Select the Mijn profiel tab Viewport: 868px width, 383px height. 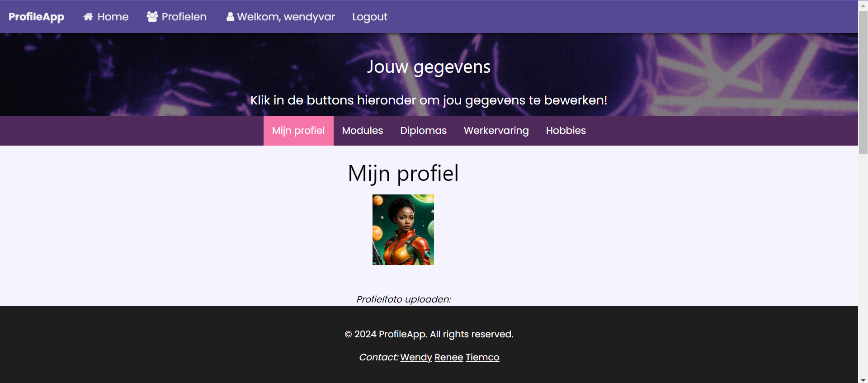pos(298,131)
